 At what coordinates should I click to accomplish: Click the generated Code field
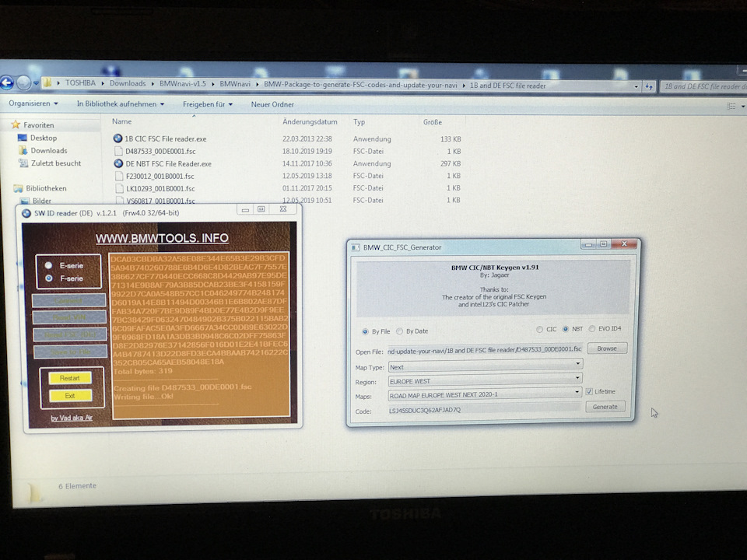point(485,409)
